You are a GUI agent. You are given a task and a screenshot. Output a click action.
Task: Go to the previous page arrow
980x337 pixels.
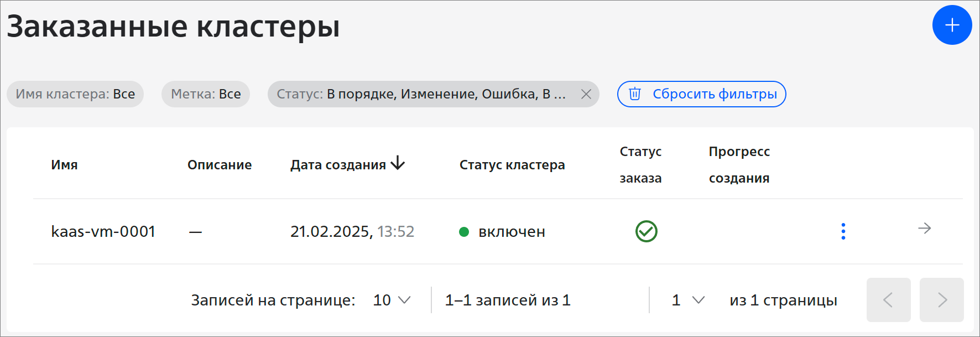click(888, 300)
